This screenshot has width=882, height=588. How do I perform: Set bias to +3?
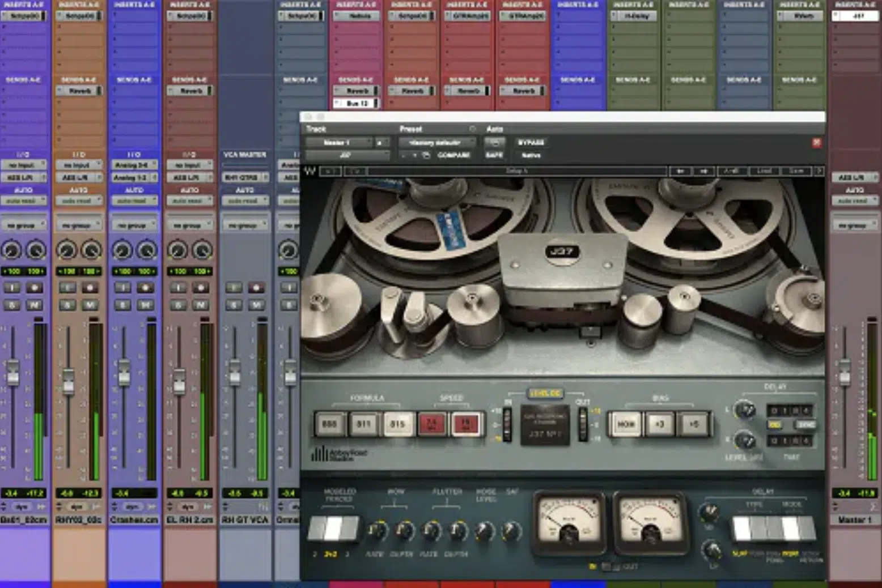(660, 424)
